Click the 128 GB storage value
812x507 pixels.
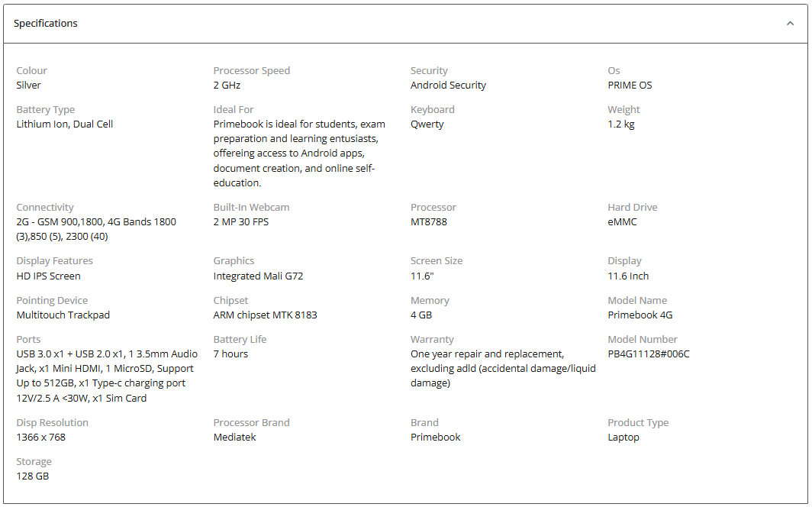(33, 476)
